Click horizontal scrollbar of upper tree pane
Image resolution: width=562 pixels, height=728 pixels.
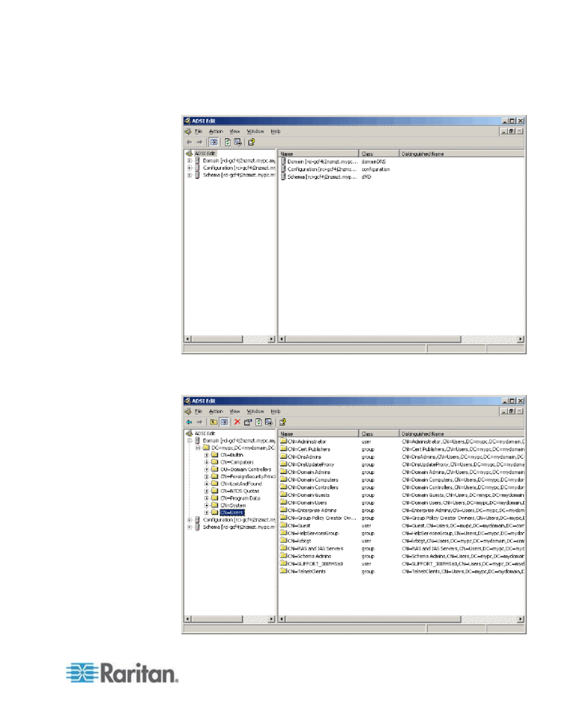(230, 339)
